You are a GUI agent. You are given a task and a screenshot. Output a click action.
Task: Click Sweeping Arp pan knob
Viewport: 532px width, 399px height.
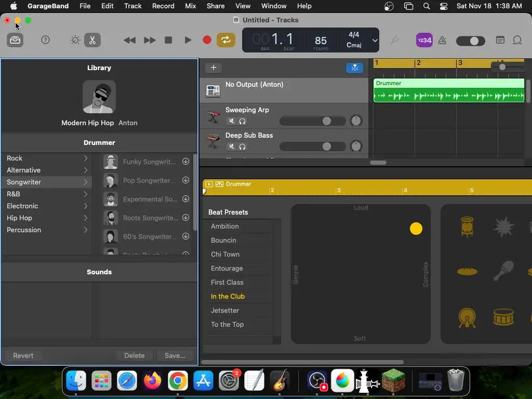356,121
